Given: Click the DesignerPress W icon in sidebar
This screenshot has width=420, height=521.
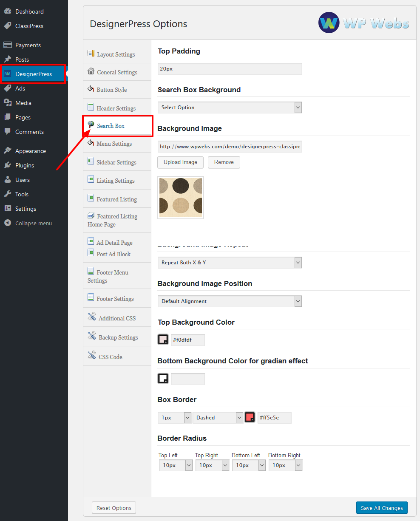Looking at the screenshot, I should coord(8,74).
